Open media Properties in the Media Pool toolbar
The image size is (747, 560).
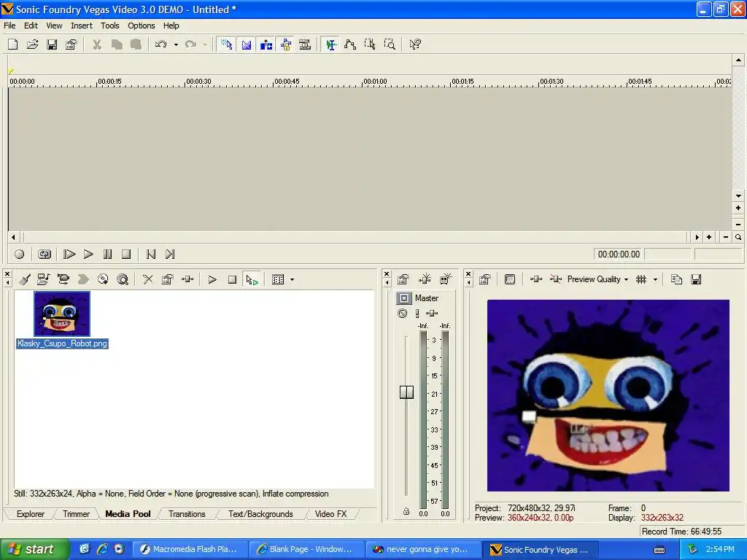(167, 279)
